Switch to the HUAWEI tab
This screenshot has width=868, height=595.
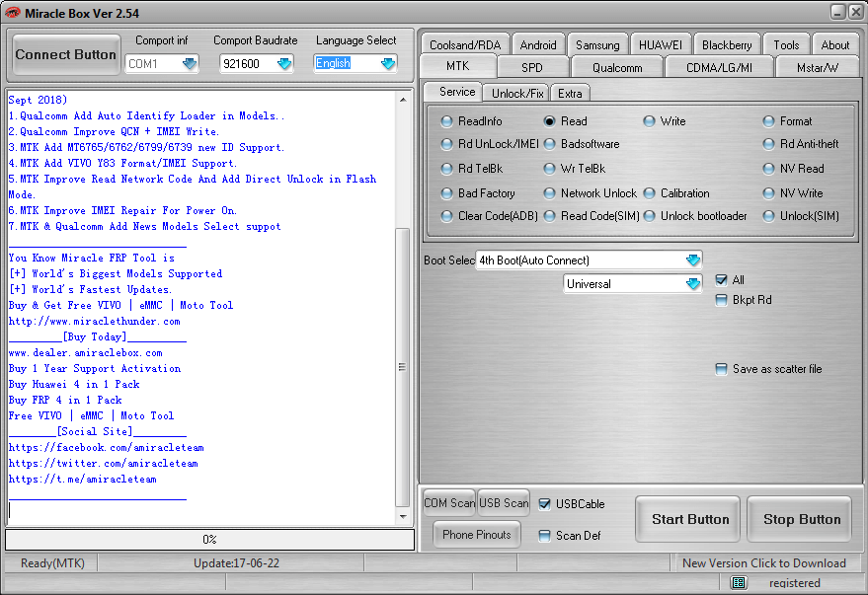661,44
